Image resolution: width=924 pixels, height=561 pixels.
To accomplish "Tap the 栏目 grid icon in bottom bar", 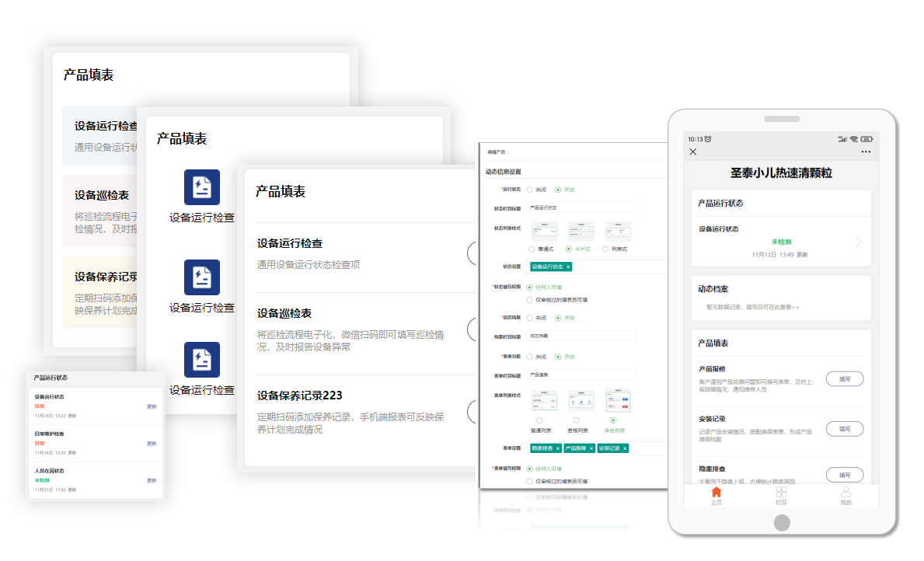I will click(781, 493).
